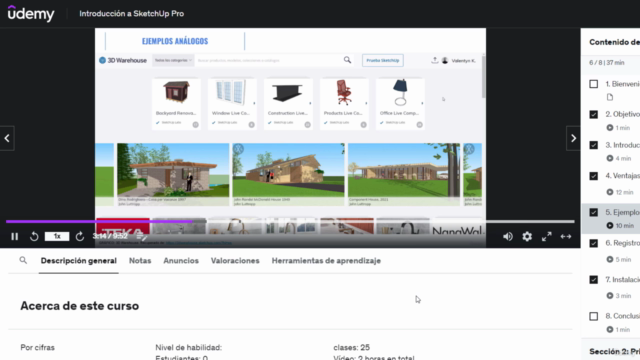Rewind video by five seconds

pyautogui.click(x=34, y=236)
